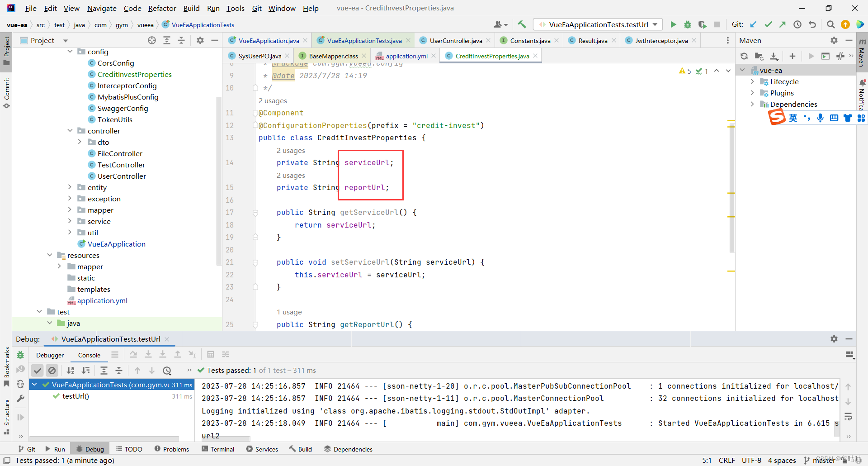Open the Refactor menu
Screen dimensions: 868x466
point(162,8)
